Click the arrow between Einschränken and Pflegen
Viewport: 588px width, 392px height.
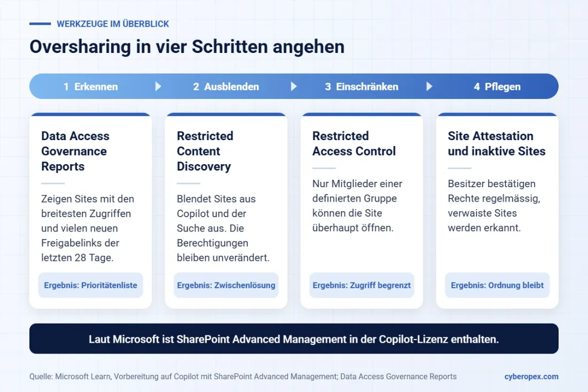click(429, 87)
